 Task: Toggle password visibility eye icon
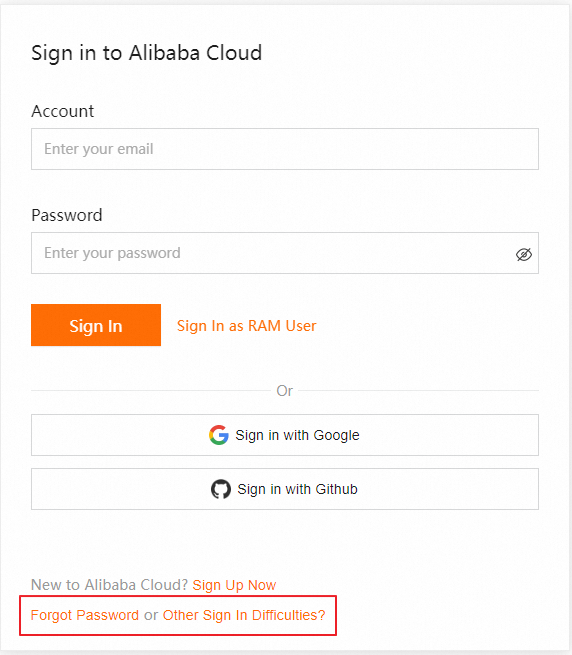(524, 254)
